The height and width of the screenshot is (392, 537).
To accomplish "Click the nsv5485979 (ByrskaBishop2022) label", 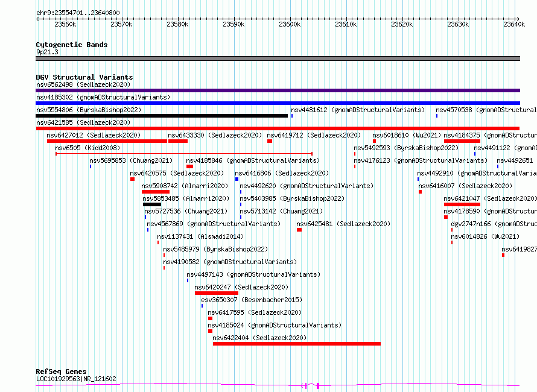I will (x=215, y=249).
